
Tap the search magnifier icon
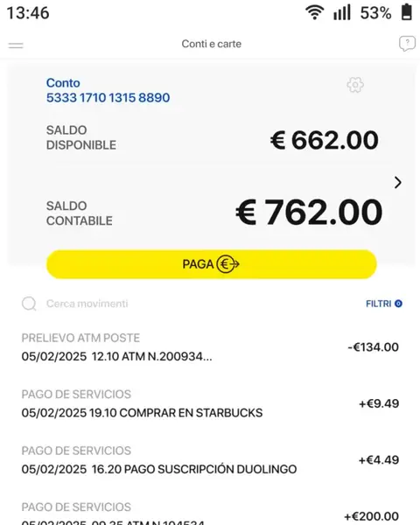(29, 304)
